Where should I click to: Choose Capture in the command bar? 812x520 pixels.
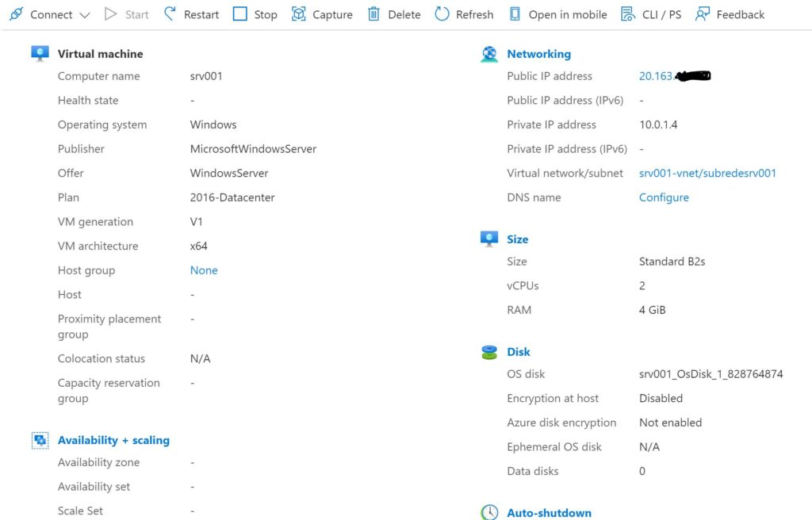pos(332,14)
